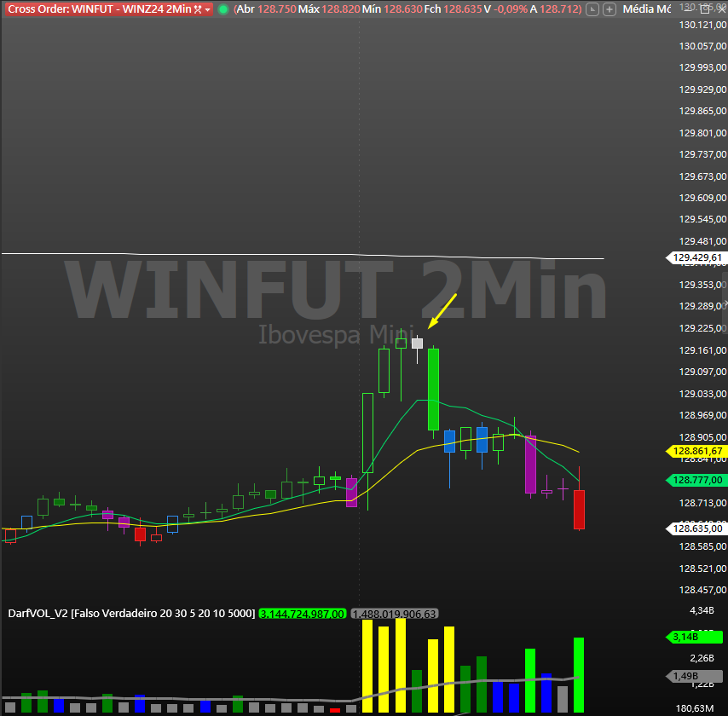This screenshot has height=716, width=728.
Task: Select the Máx 128.820 high value
Action: (x=329, y=9)
